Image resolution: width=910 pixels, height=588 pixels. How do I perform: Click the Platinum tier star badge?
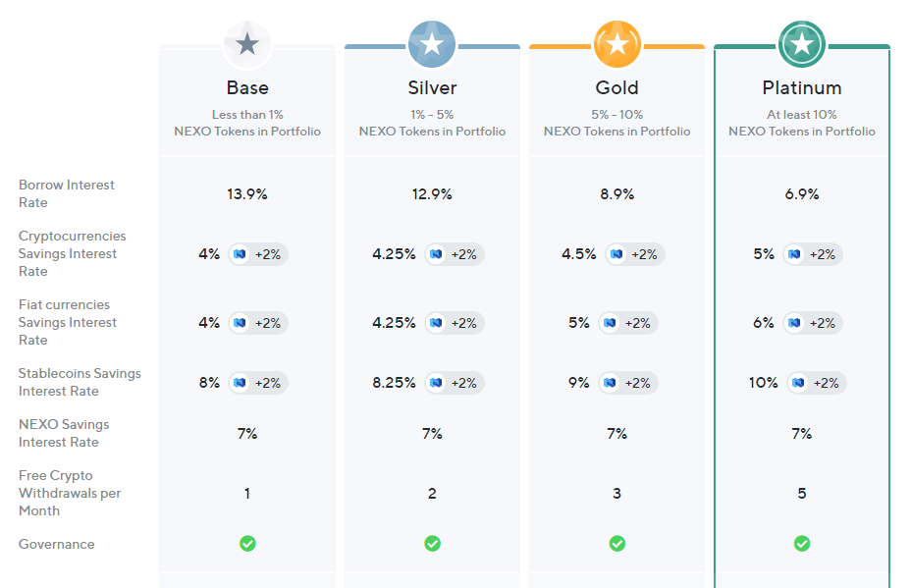click(x=801, y=44)
